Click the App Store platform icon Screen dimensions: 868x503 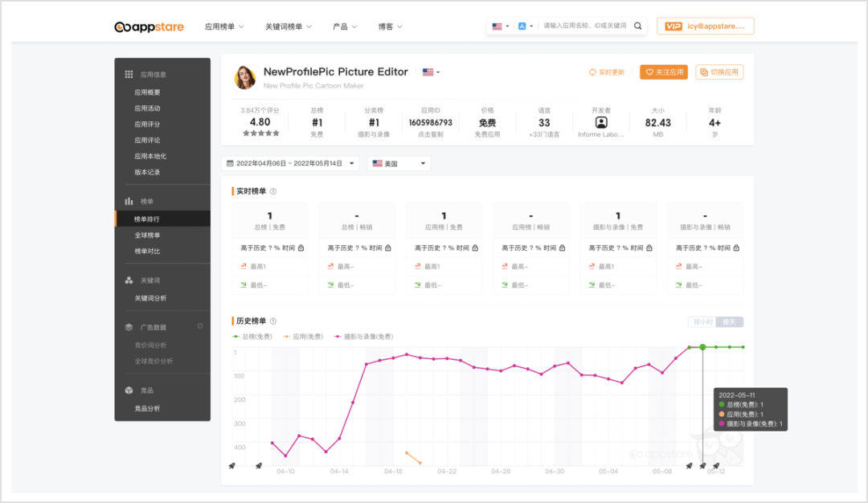point(522,27)
